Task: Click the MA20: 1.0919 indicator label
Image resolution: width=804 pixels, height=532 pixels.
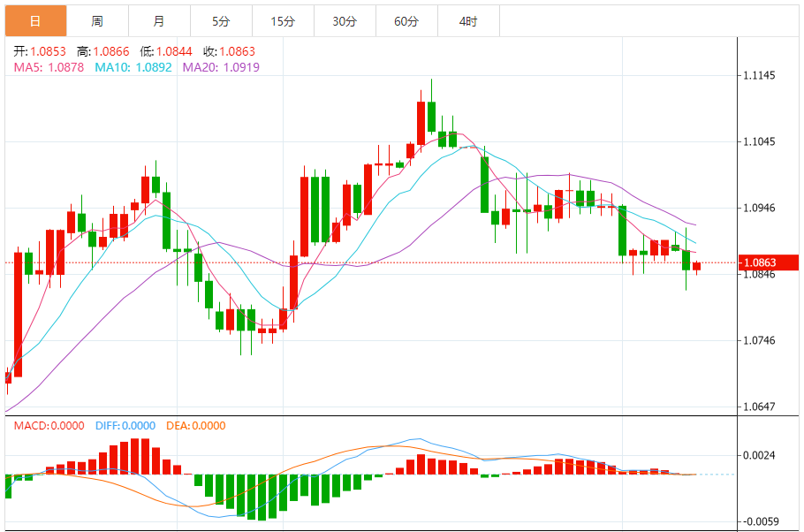Action: (221, 67)
